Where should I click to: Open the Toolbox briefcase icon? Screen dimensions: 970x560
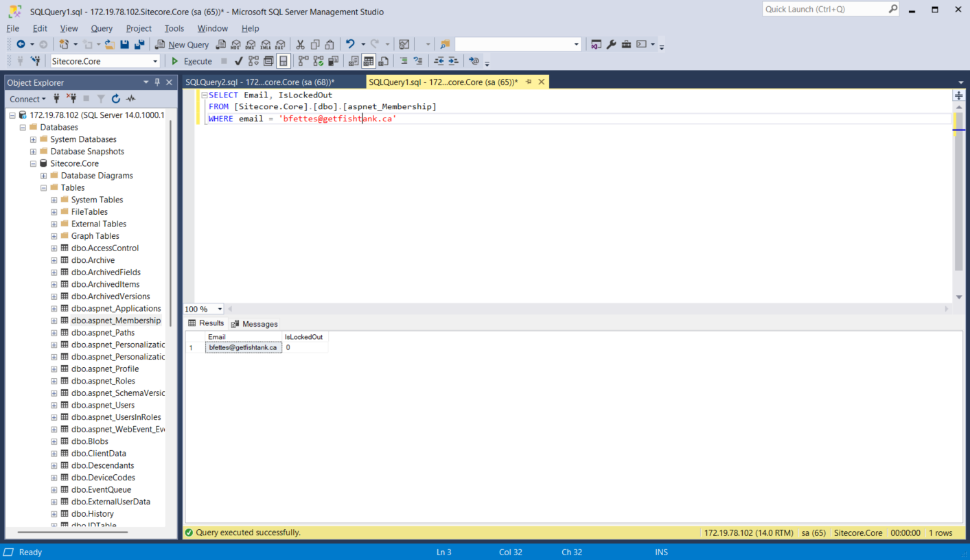(x=626, y=44)
